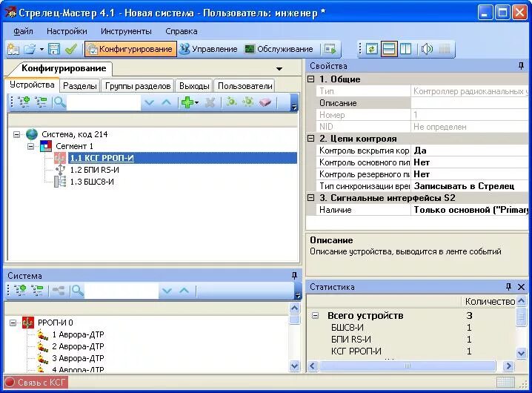The width and height of the screenshot is (532, 393).
Task: Focus the search field in Устройства toolbar
Action: pos(104,102)
